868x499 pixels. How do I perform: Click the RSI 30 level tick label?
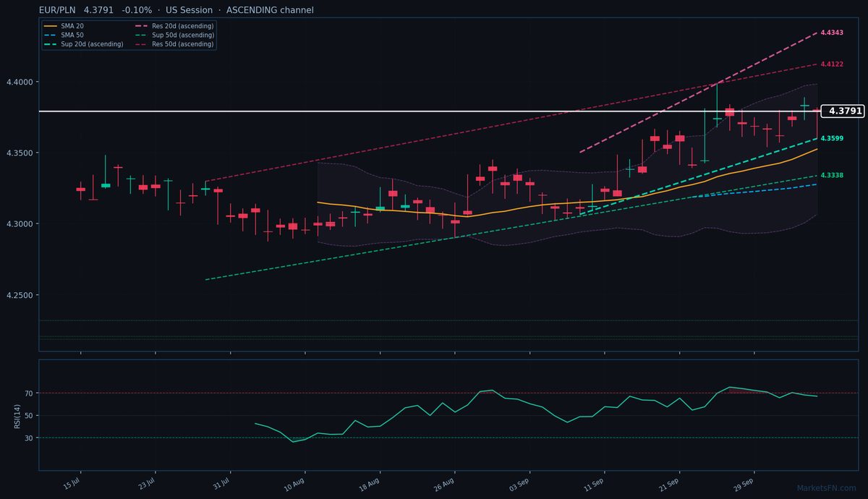click(x=30, y=438)
